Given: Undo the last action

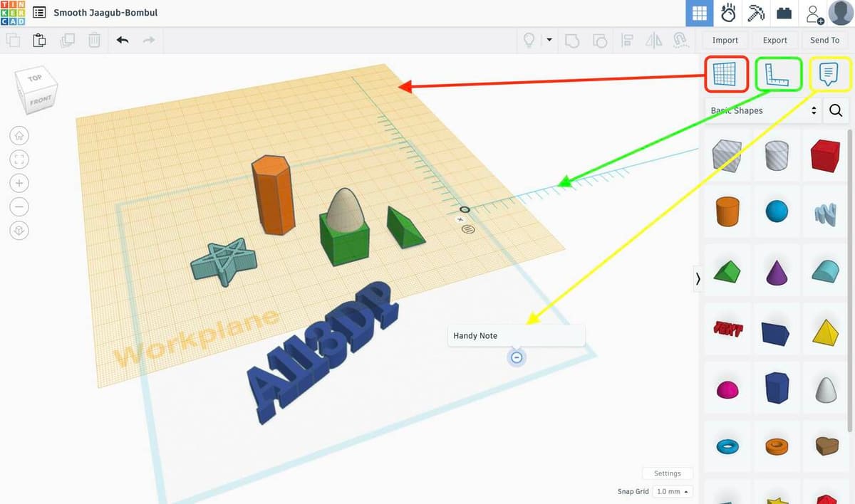Looking at the screenshot, I should [x=123, y=40].
